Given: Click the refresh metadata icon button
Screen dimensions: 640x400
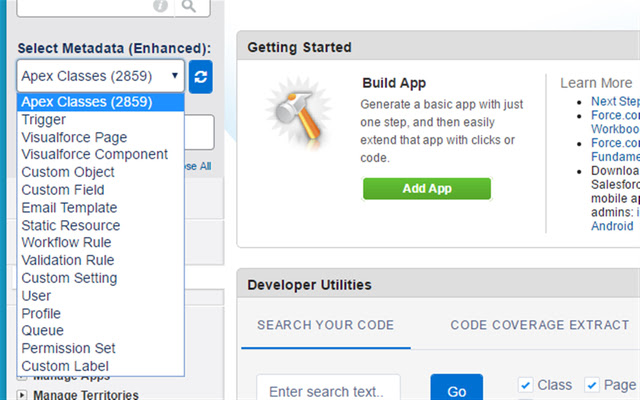Looking at the screenshot, I should point(200,76).
